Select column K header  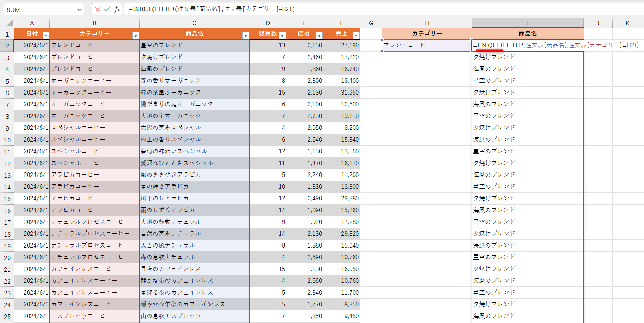(x=627, y=23)
